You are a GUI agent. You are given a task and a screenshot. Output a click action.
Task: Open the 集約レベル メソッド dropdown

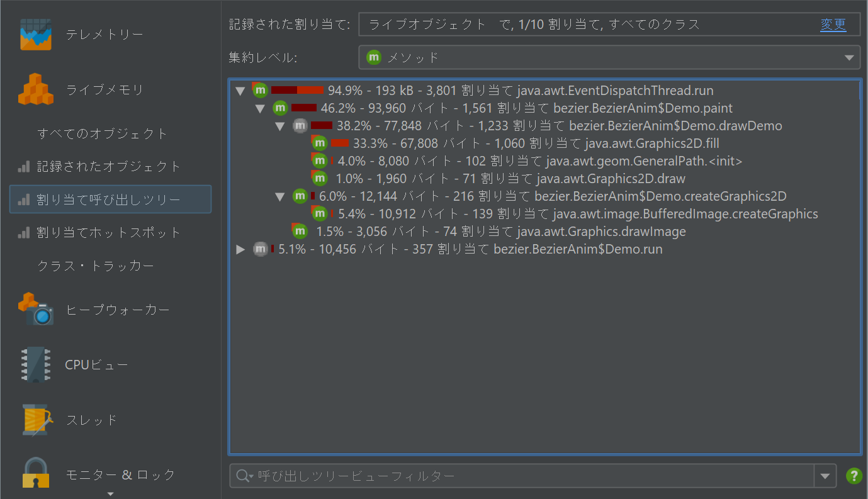tap(848, 58)
